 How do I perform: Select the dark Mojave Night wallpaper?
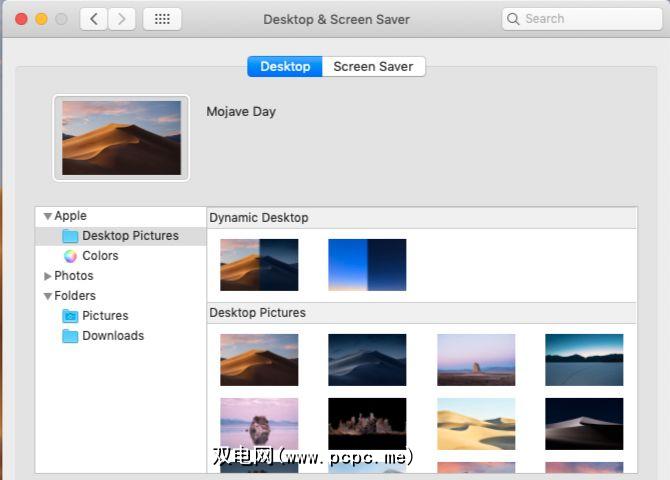point(367,360)
